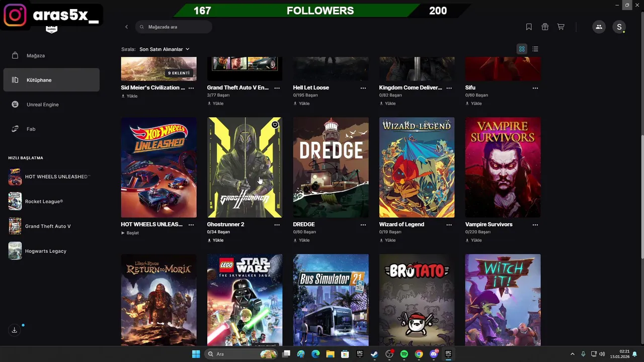This screenshot has height=362, width=644.
Task: Click the Mağazada ara search field
Action: tap(174, 27)
